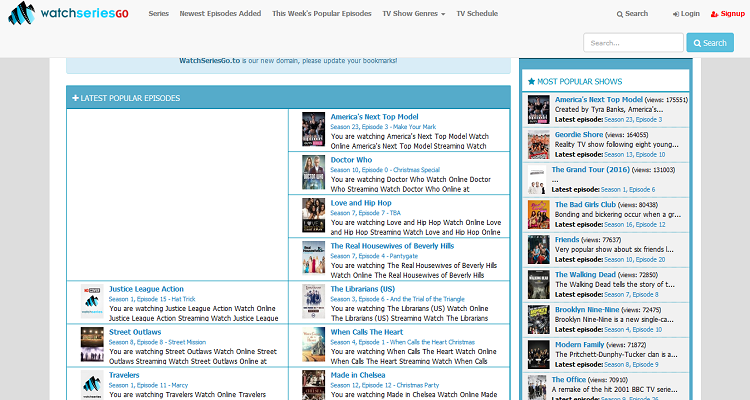Click Love and Hip Hop poster thumbnail
Image resolution: width=750 pixels, height=400 pixels.
coord(313,215)
